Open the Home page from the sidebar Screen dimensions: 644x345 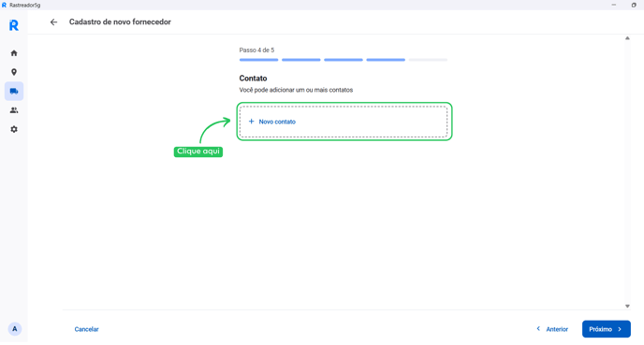point(14,53)
